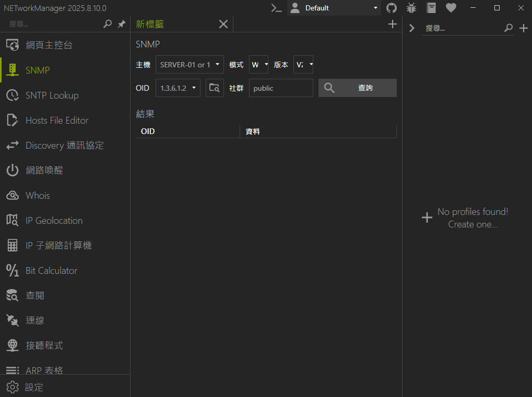Open the OID profile browse icon
Screen dimensions: 532x397
click(x=215, y=88)
